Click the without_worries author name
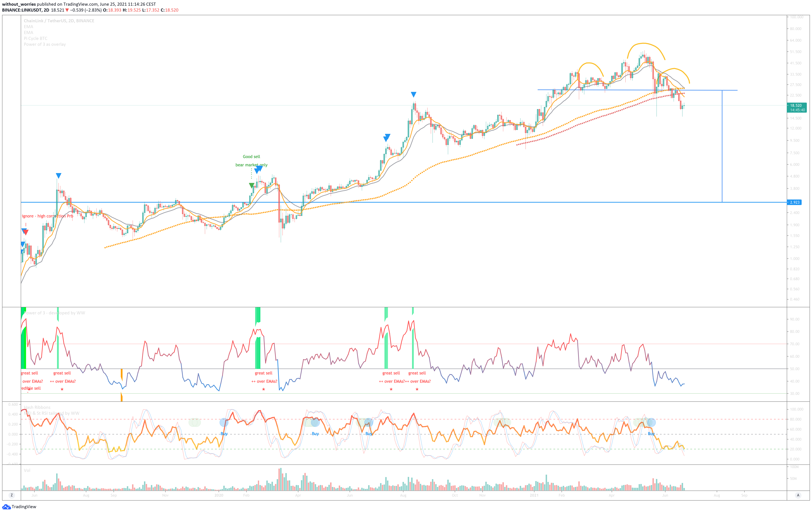The width and height of the screenshot is (812, 513). click(x=19, y=4)
